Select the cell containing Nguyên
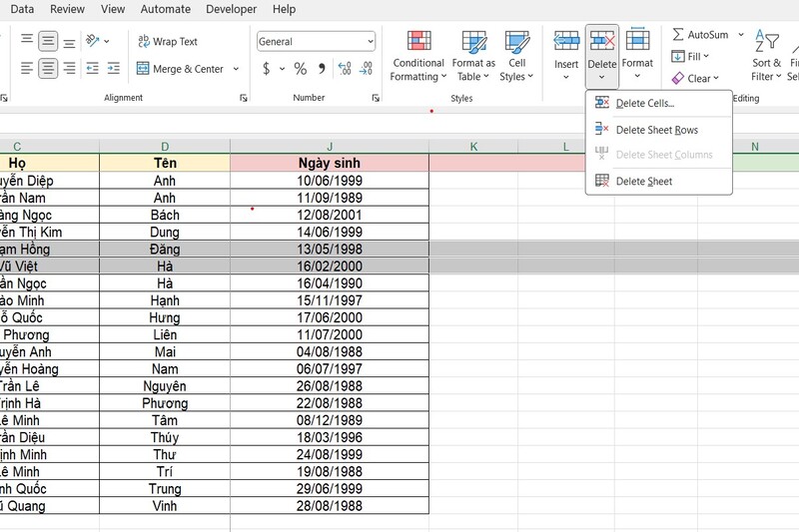Image resolution: width=799 pixels, height=532 pixels. pyautogui.click(x=165, y=386)
